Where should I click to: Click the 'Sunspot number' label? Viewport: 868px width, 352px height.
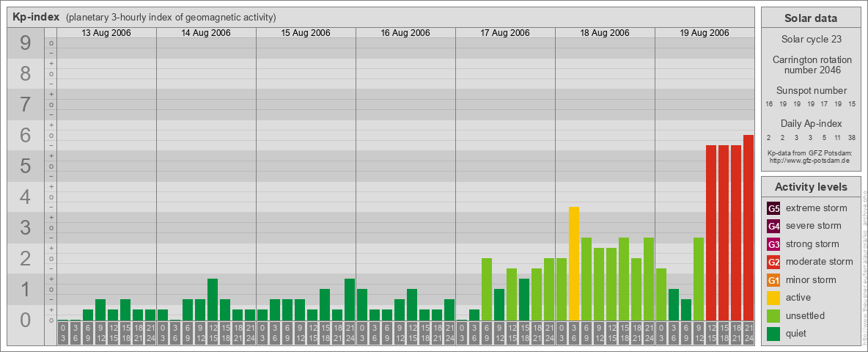pyautogui.click(x=811, y=91)
